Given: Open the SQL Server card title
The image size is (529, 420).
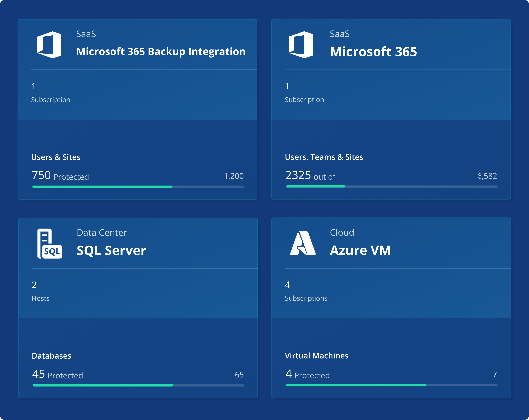Looking at the screenshot, I should pyautogui.click(x=111, y=250).
